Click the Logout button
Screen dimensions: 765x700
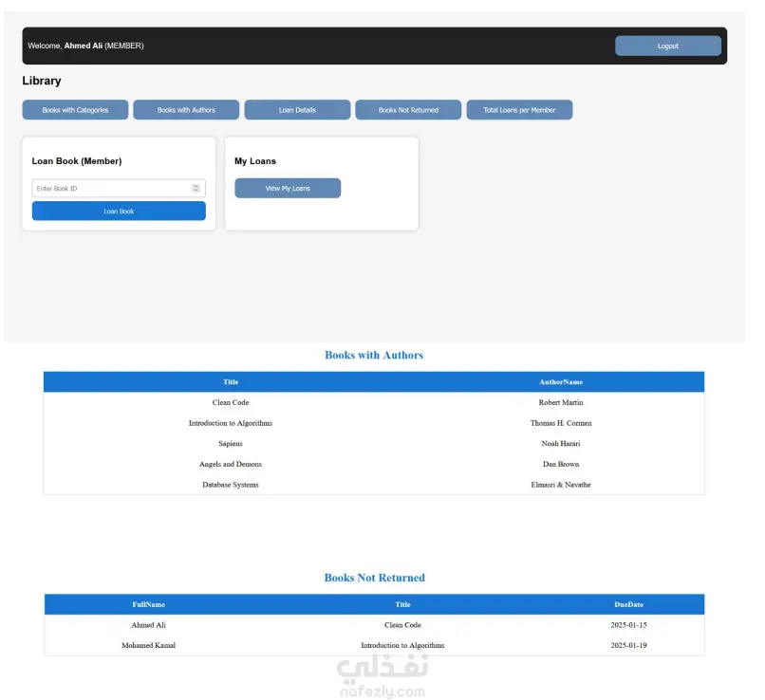tap(667, 46)
